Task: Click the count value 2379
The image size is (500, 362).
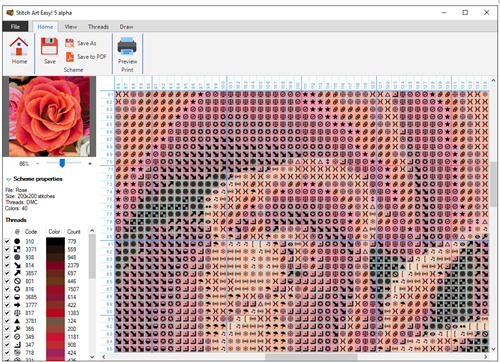Action: (73, 265)
